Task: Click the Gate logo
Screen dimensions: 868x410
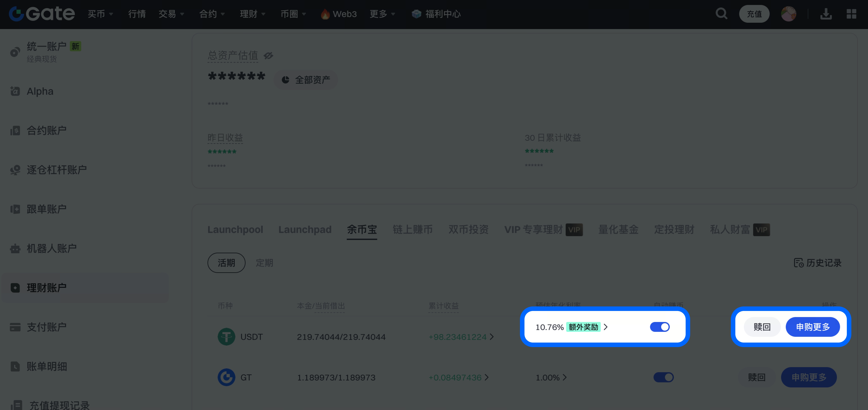Action: tap(42, 14)
